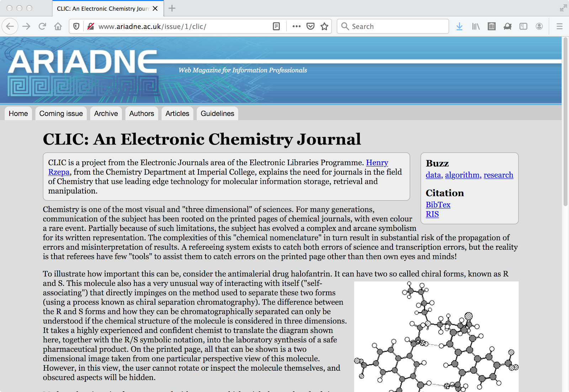Screen dimensions: 569x392
Task: Click the Citation heading
Action: [x=445, y=193]
